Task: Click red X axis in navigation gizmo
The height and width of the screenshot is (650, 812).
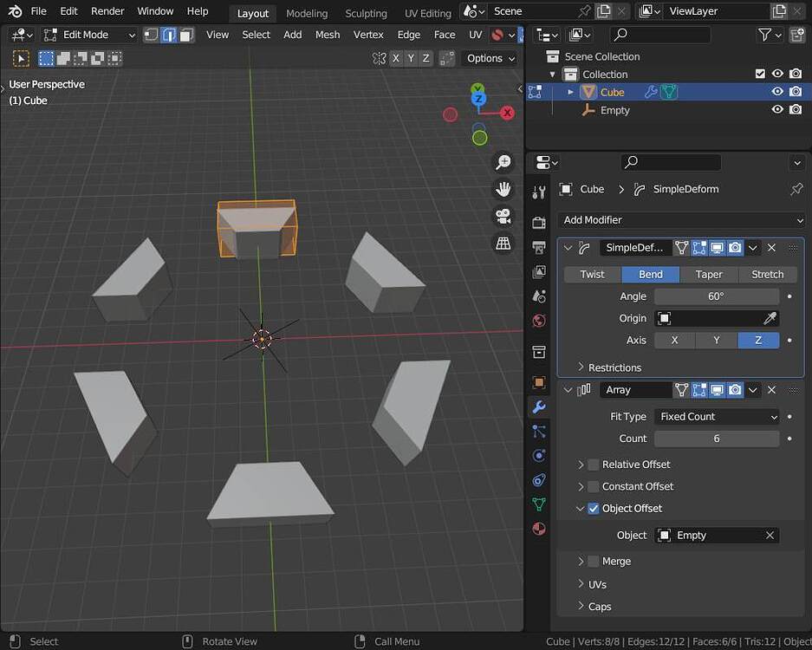Action: pyautogui.click(x=508, y=113)
